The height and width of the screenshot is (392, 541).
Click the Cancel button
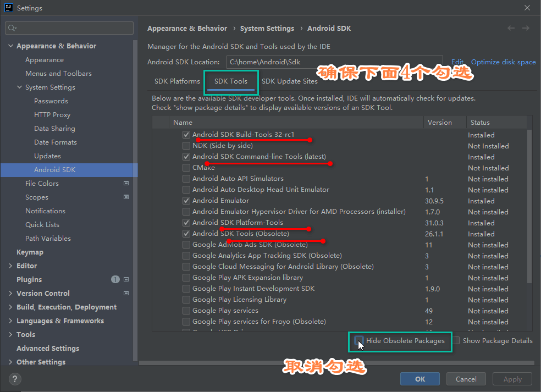click(466, 379)
